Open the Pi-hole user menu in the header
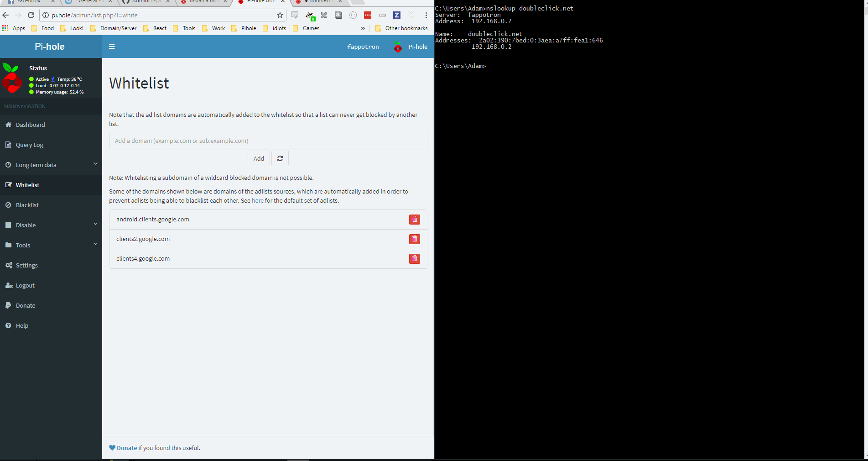868x461 pixels. pos(411,47)
